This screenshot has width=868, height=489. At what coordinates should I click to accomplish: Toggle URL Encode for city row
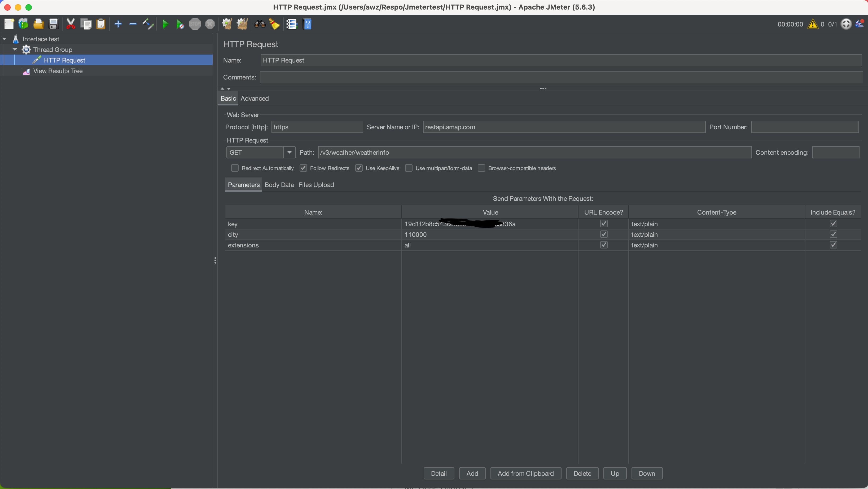604,234
